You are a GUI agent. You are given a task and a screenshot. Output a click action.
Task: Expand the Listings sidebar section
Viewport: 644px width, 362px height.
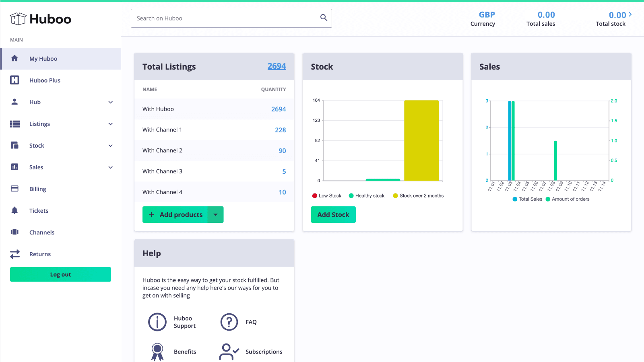pos(110,123)
